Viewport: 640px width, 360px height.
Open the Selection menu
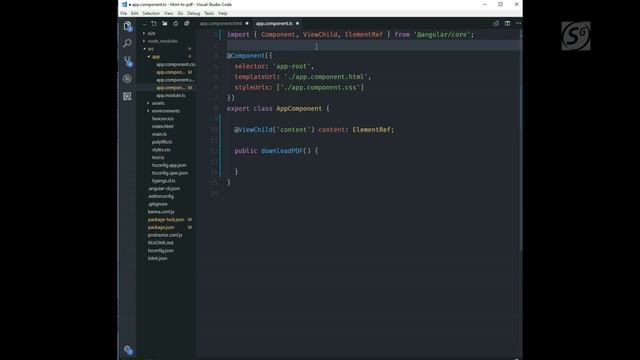click(x=151, y=13)
